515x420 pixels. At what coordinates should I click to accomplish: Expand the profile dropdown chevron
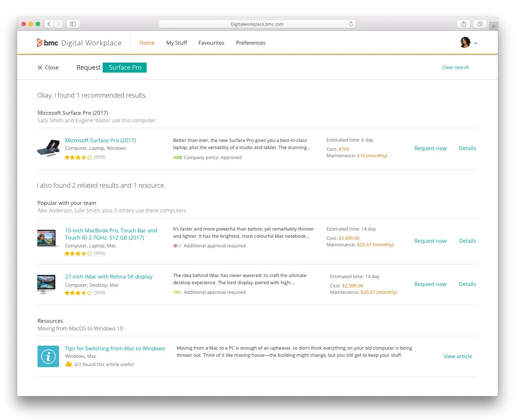pos(476,43)
